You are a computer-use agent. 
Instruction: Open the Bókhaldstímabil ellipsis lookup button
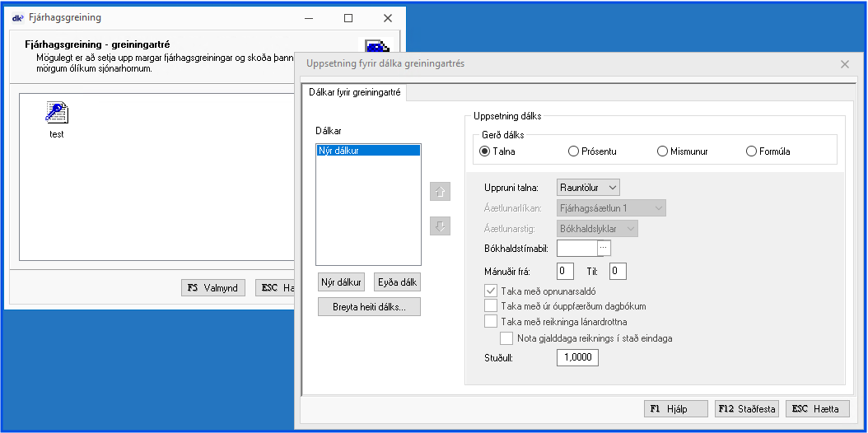tap(604, 247)
